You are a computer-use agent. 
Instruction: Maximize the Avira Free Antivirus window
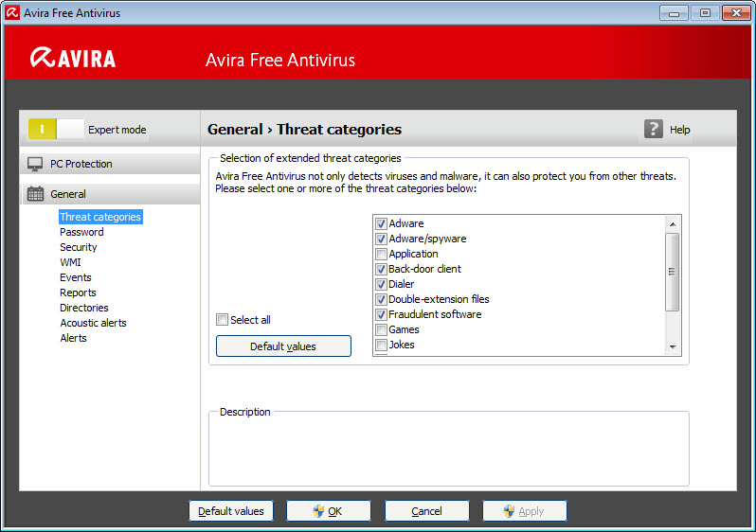pos(705,13)
